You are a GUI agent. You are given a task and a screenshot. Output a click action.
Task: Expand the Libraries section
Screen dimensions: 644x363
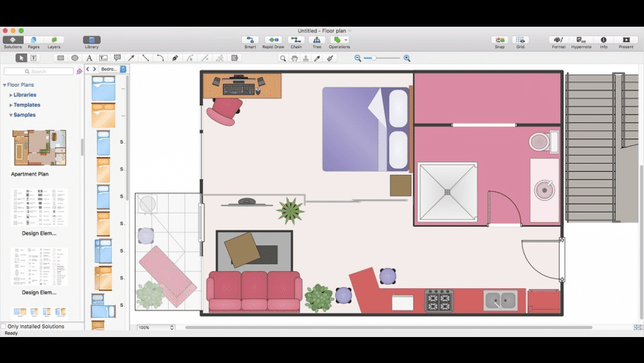[11, 95]
